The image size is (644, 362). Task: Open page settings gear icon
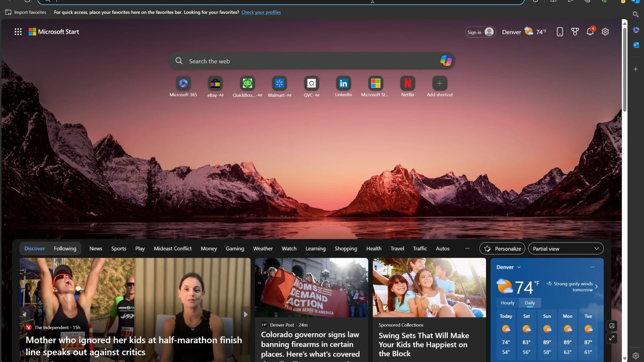[x=605, y=32]
